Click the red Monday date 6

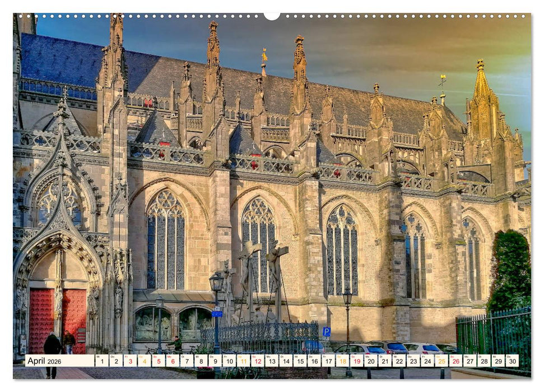click(x=174, y=362)
